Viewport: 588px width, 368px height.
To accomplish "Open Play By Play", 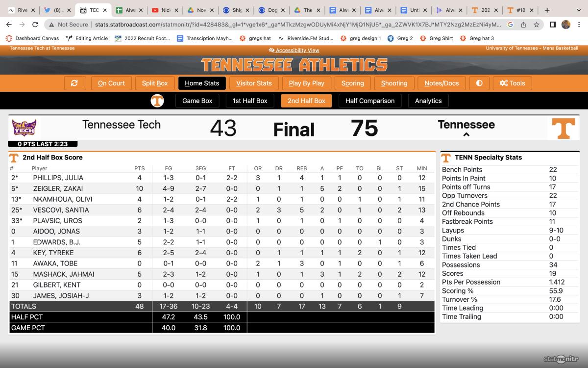I will (307, 83).
